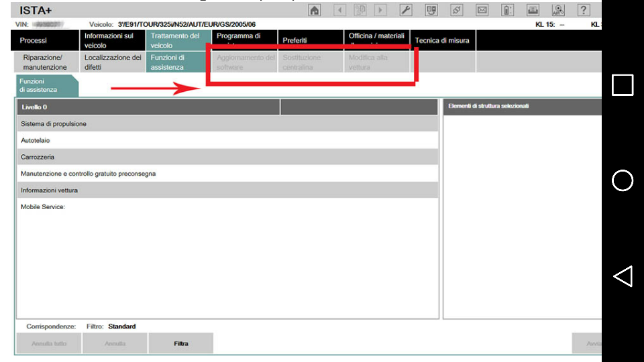Select Informazioni vettura row
The width and height of the screenshot is (644, 362).
[x=227, y=190]
